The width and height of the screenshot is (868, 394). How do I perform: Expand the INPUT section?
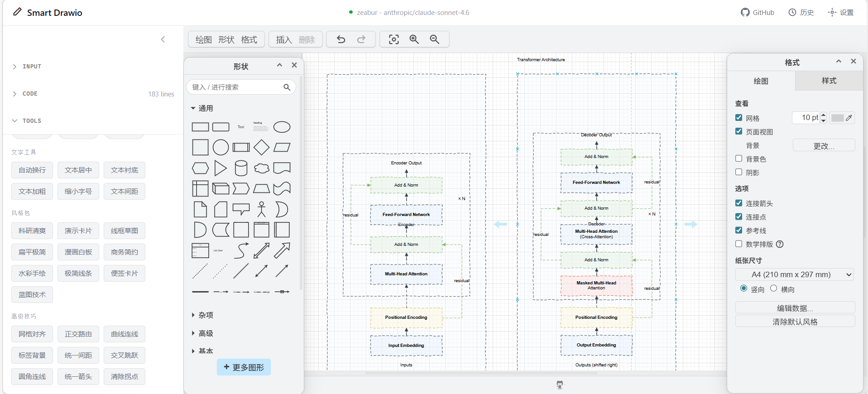pos(27,67)
